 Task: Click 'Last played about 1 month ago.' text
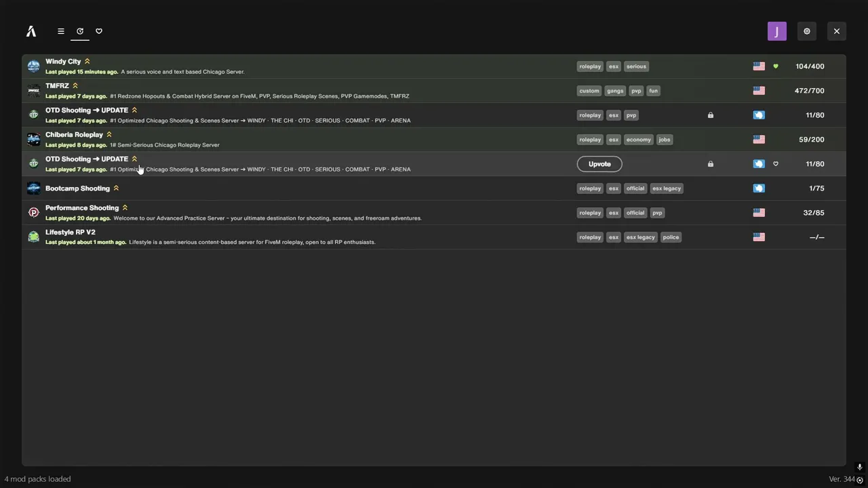click(85, 242)
